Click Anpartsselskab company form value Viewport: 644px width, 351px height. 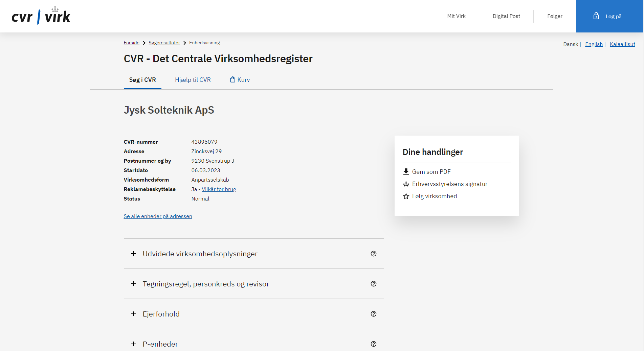pyautogui.click(x=210, y=180)
